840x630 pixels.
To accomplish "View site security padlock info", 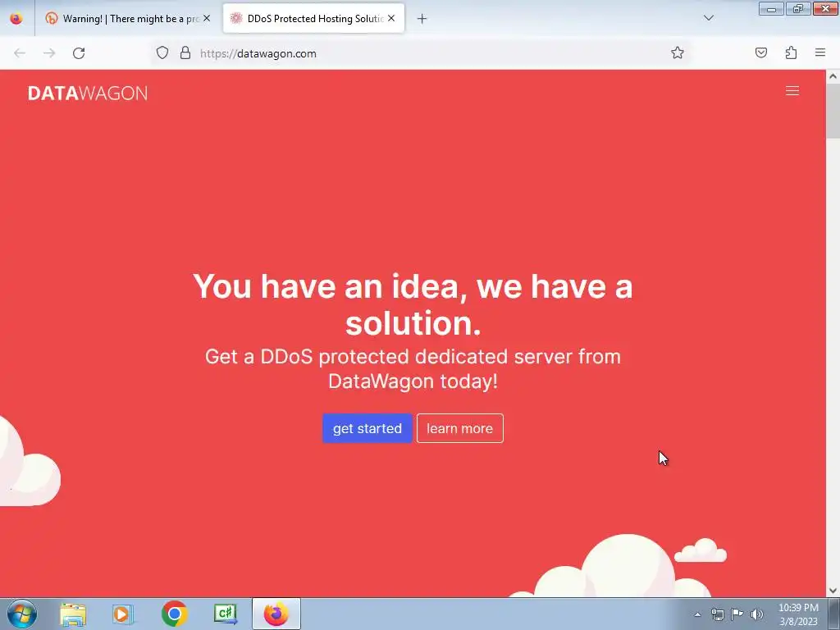I will tap(185, 52).
